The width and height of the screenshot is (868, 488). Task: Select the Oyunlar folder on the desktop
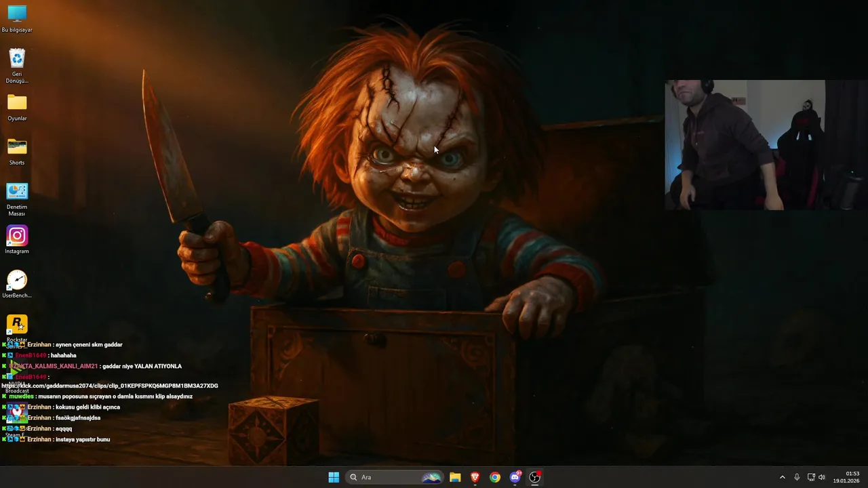[17, 107]
